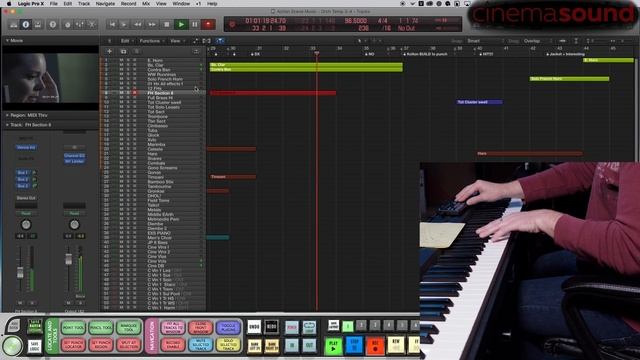Open the Functions dropdown in tracks area
Image resolution: width=640 pixels, height=360 pixels.
point(151,41)
